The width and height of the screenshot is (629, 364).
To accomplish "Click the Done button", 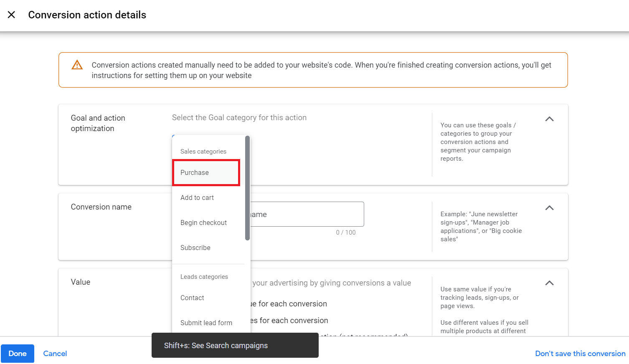I will 18,354.
